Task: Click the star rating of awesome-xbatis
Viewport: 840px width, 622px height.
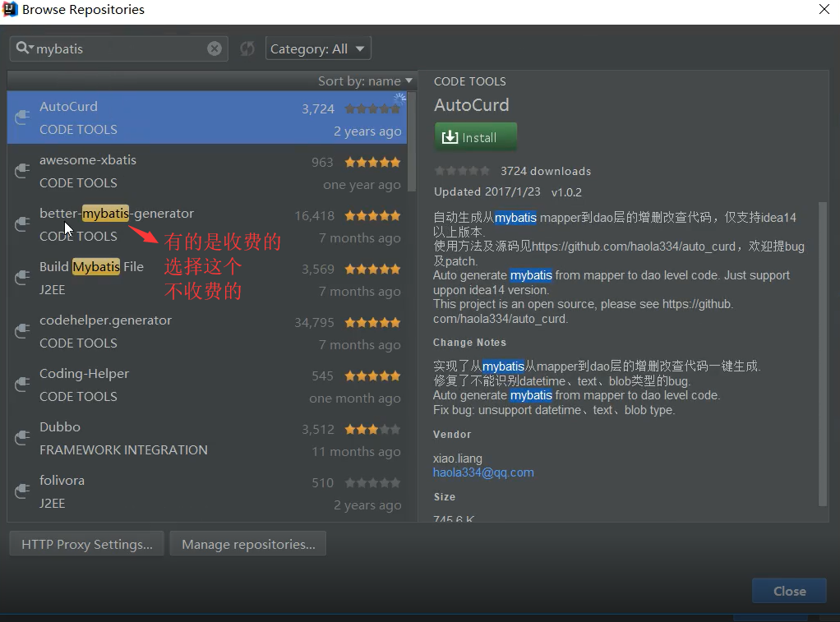Action: (x=373, y=163)
